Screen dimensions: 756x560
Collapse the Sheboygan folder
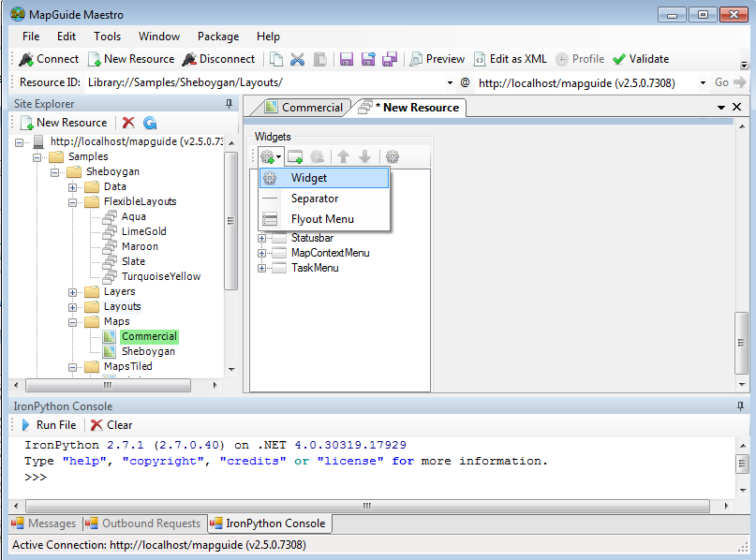coord(55,172)
